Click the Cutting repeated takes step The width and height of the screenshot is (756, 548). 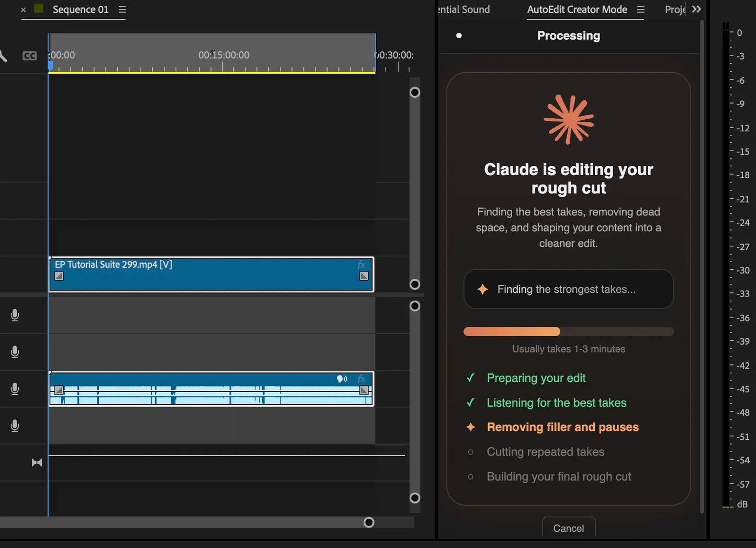[546, 452]
